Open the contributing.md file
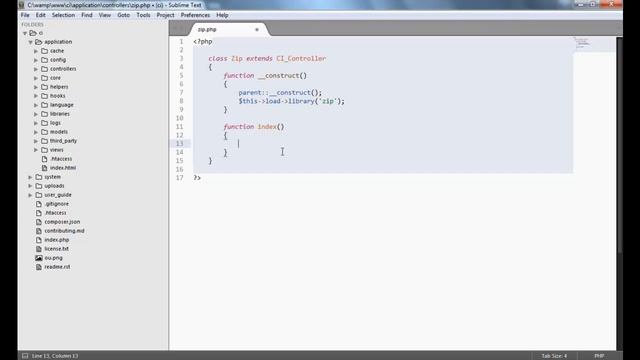 coord(64,231)
